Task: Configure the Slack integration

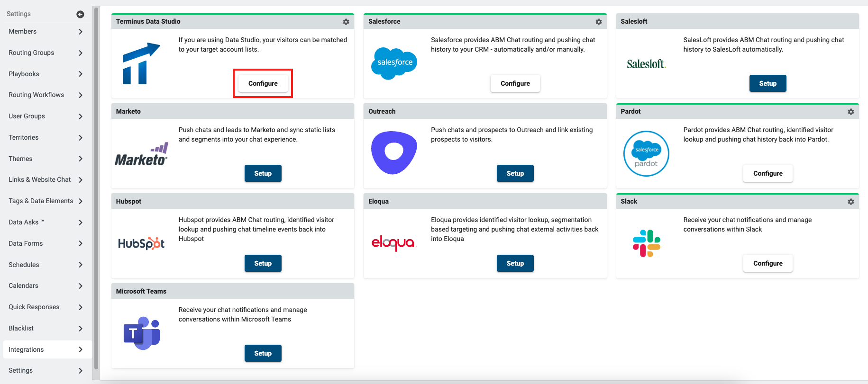Action: (x=767, y=263)
